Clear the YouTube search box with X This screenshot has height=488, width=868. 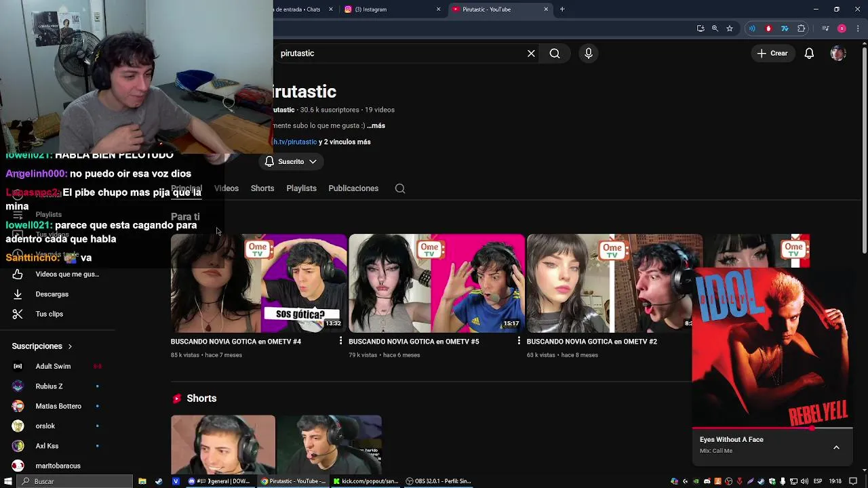[531, 54]
